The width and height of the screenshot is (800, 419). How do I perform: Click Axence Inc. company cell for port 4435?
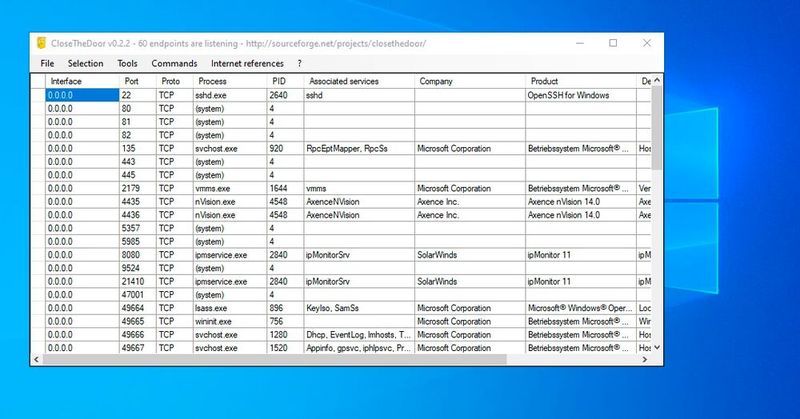point(470,202)
